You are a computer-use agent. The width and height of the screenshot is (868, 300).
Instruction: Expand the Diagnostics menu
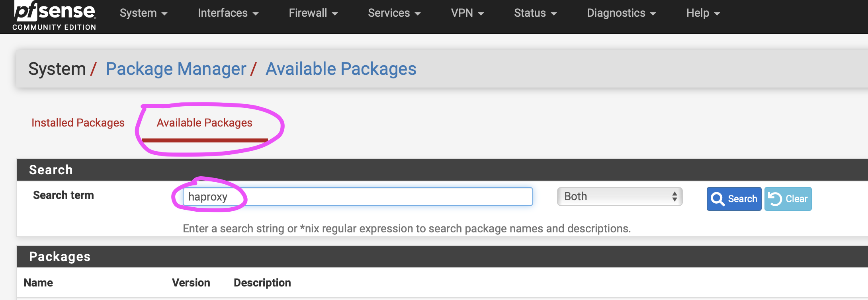621,13
